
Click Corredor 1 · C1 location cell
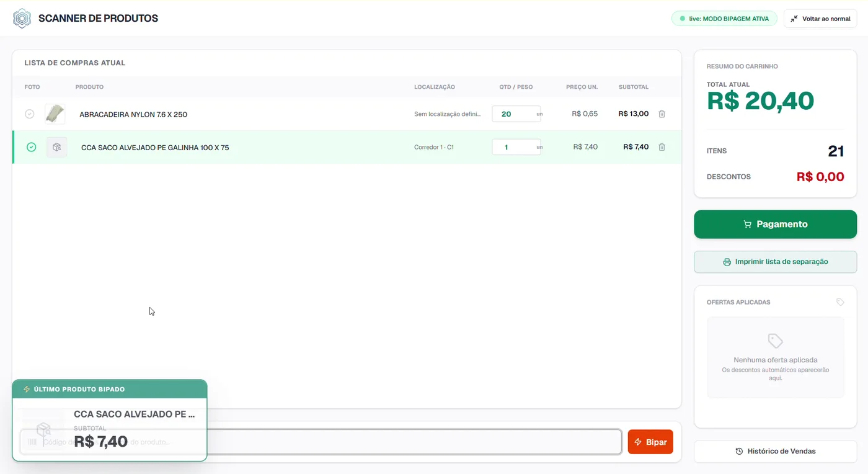click(434, 147)
